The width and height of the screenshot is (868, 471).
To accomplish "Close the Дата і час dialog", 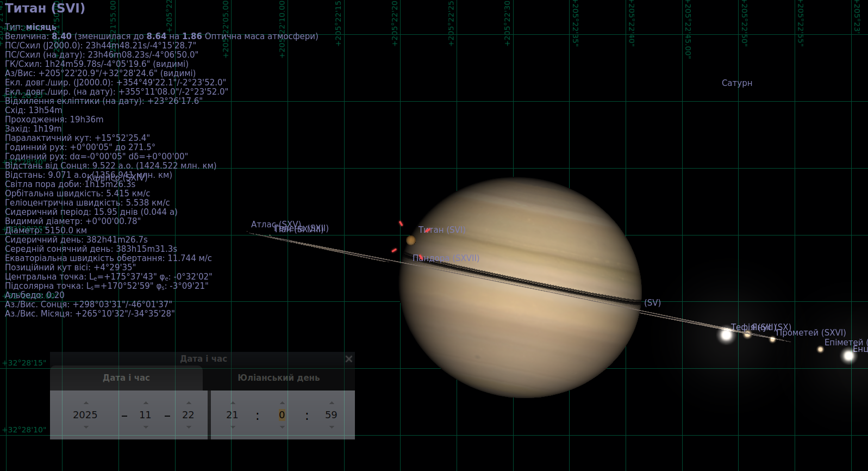I will point(349,359).
